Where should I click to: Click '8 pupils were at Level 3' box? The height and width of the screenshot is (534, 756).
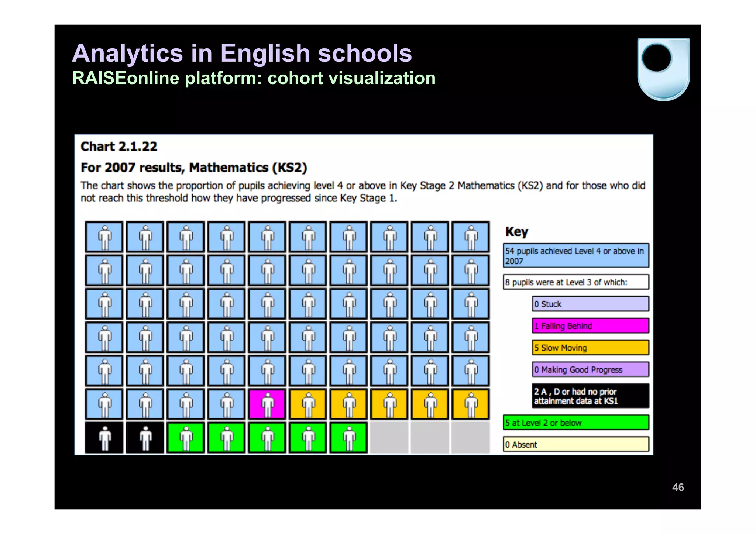(575, 282)
